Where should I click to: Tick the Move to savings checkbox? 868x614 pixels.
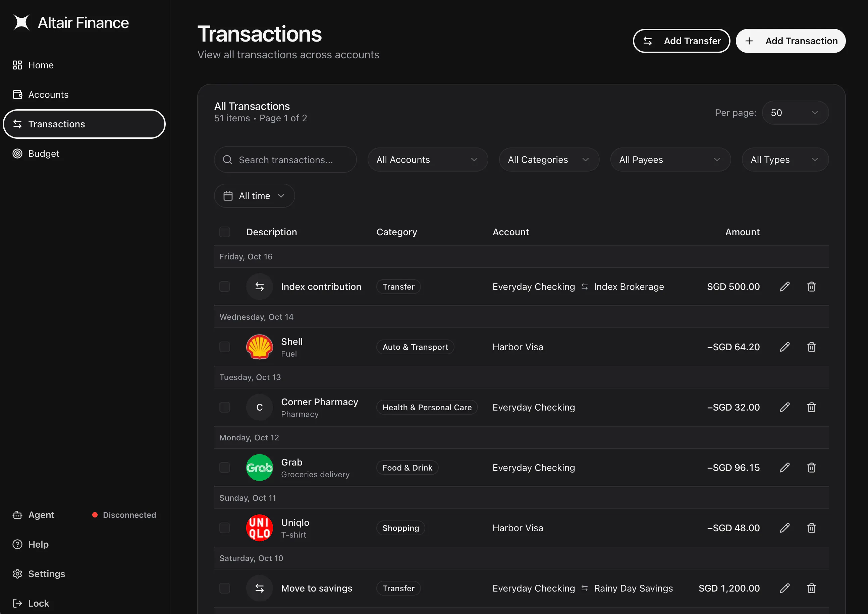click(x=225, y=588)
